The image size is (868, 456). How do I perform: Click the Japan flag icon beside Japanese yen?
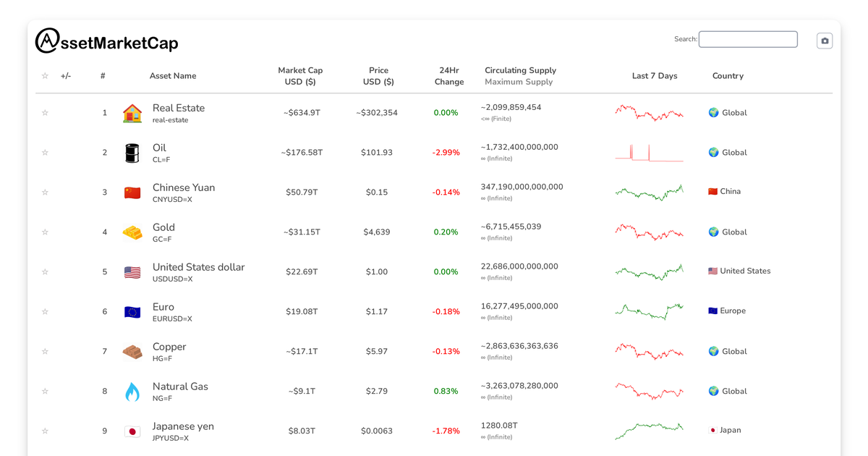click(132, 431)
